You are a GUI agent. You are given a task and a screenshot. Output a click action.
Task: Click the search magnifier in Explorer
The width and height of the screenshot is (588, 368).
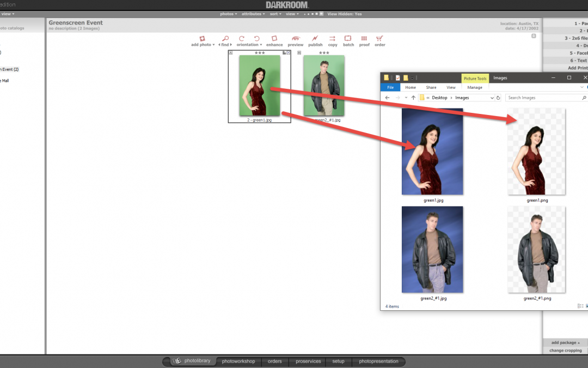point(584,98)
